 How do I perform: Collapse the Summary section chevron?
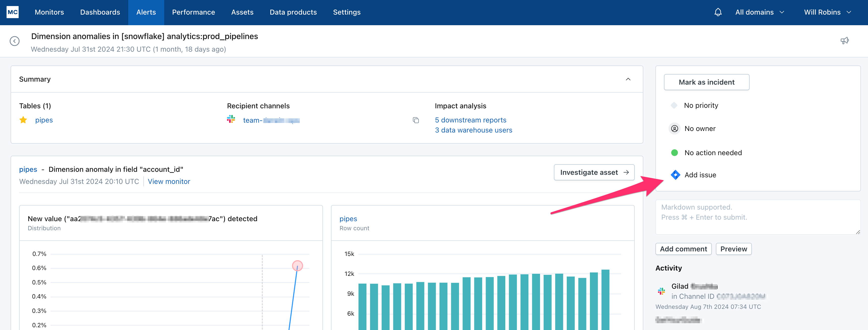coord(628,79)
